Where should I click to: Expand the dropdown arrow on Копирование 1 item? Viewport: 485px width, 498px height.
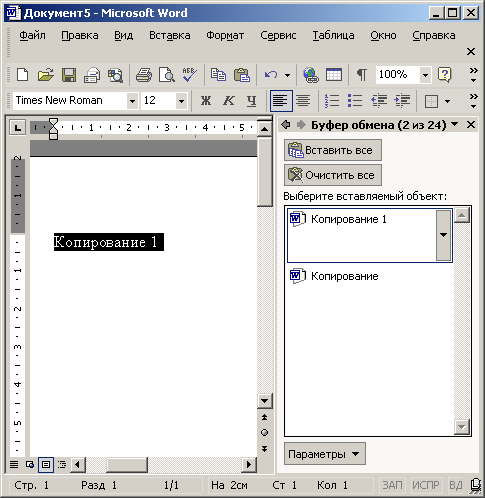(x=443, y=235)
